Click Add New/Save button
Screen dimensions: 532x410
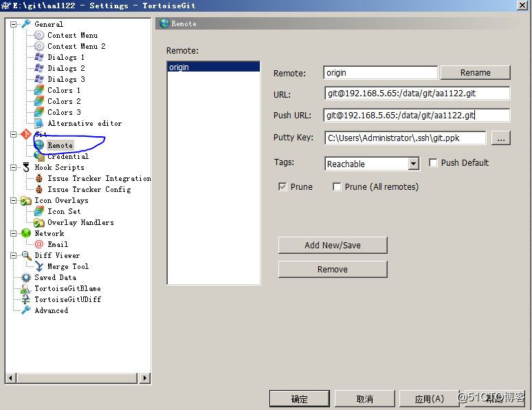point(333,246)
